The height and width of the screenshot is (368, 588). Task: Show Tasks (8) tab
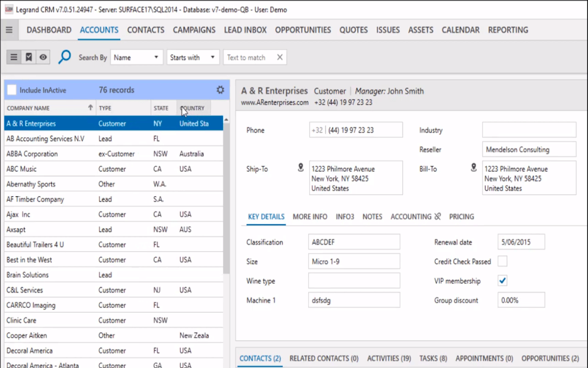point(433,358)
